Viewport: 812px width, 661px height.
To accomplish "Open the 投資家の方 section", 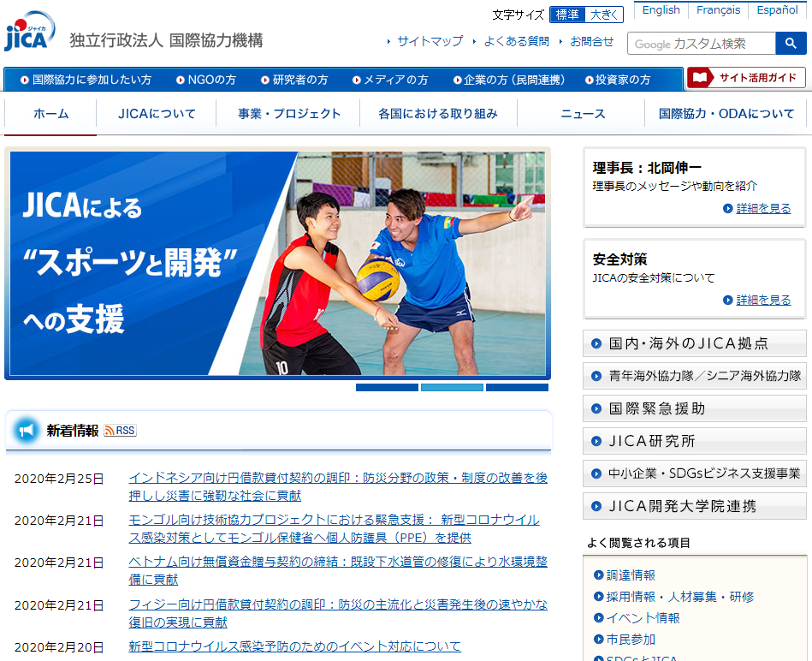I will point(618,80).
